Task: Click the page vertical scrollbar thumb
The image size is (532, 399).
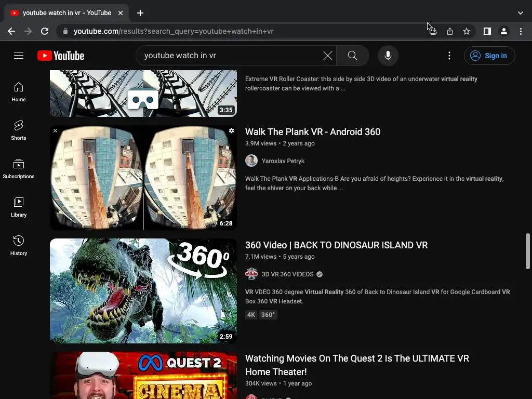Action: tap(528, 251)
